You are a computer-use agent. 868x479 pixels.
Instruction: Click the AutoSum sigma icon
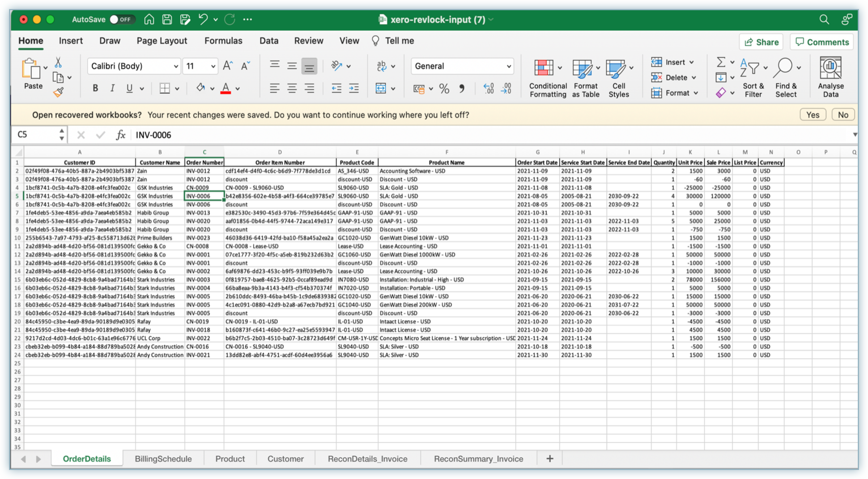pyautogui.click(x=721, y=62)
